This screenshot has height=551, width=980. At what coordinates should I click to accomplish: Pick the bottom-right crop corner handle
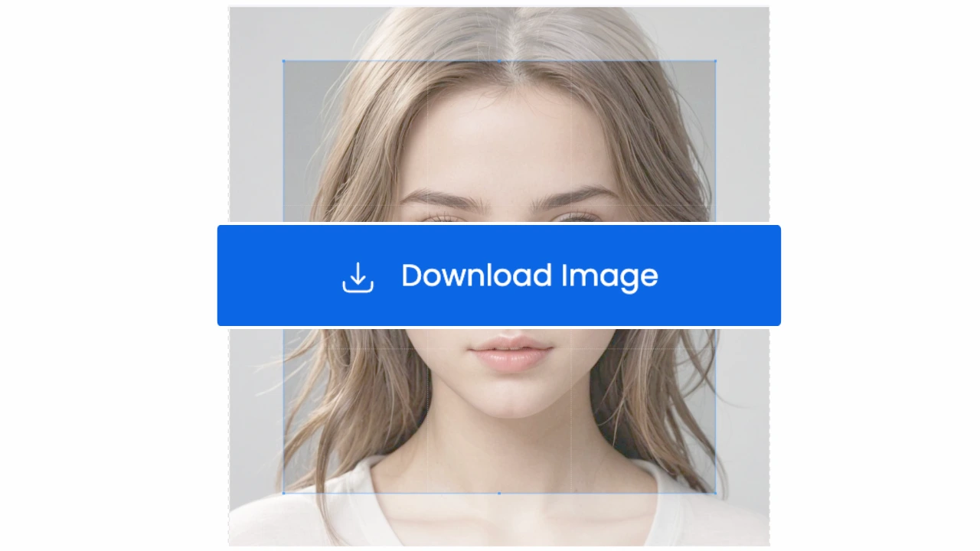point(715,494)
